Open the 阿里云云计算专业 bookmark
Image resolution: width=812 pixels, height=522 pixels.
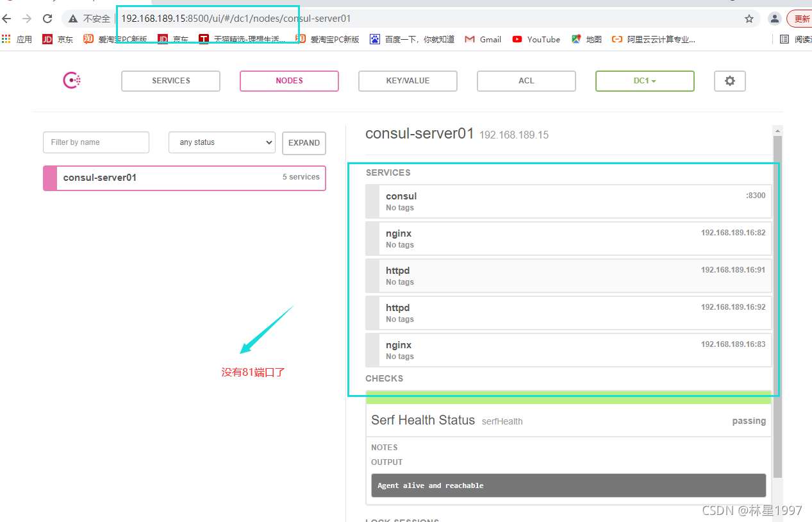pyautogui.click(x=654, y=39)
